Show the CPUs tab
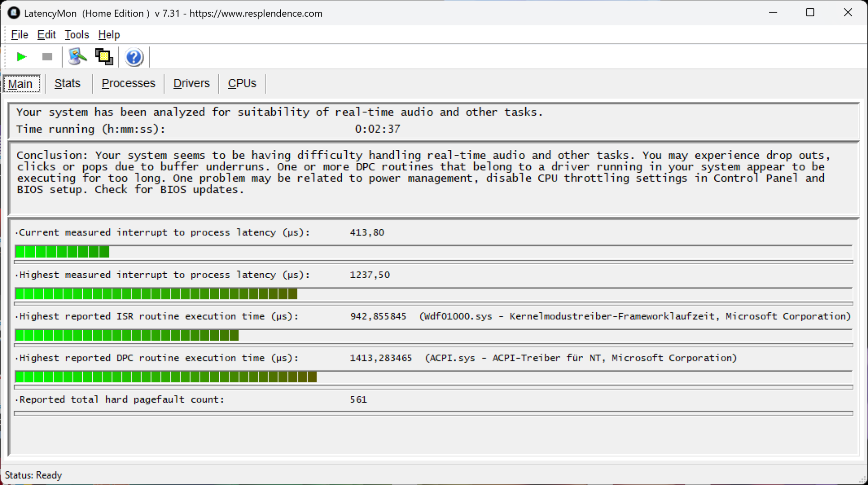868x485 pixels. point(242,84)
